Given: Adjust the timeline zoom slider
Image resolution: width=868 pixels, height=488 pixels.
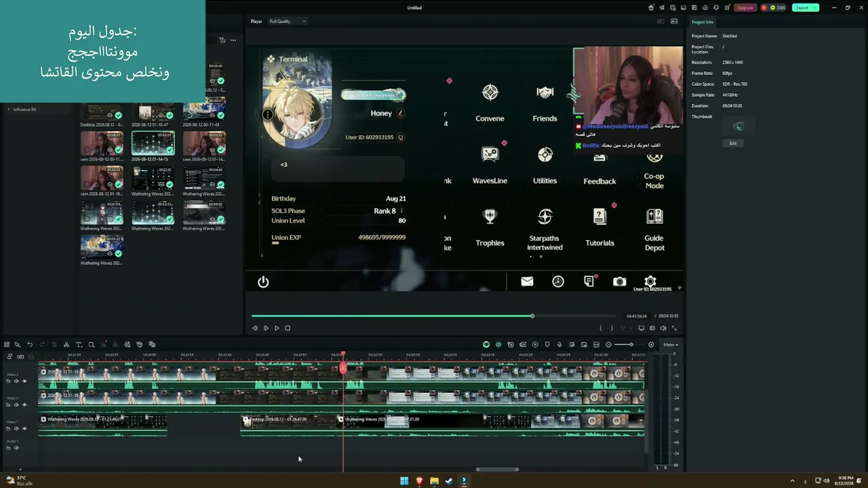Looking at the screenshot, I should [632, 344].
